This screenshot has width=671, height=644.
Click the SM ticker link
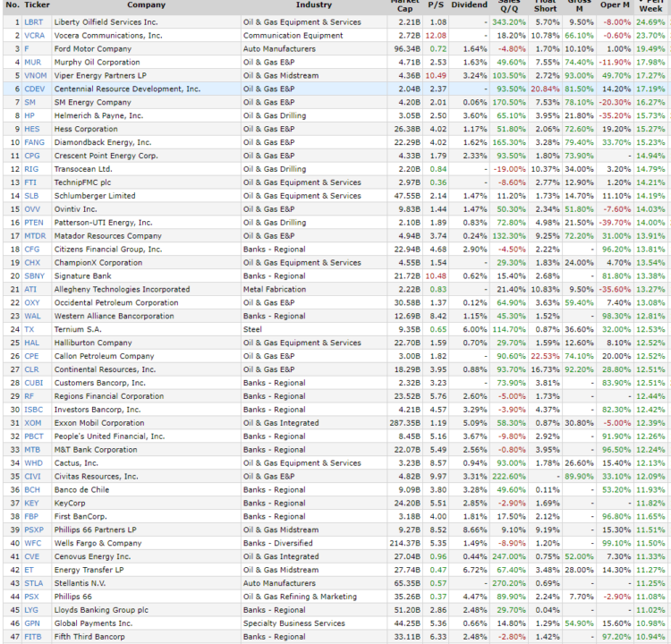(x=30, y=102)
